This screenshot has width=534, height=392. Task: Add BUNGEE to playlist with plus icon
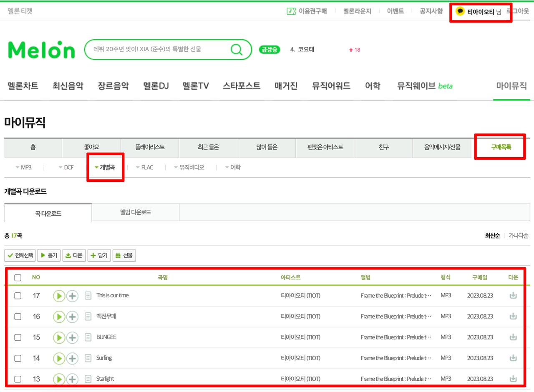tap(73, 337)
